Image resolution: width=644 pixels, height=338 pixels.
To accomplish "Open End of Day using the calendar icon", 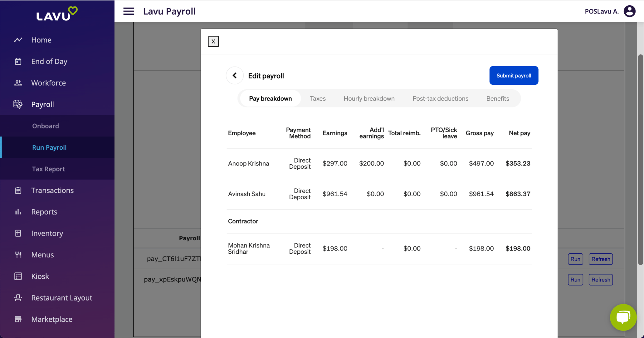I will click(18, 61).
